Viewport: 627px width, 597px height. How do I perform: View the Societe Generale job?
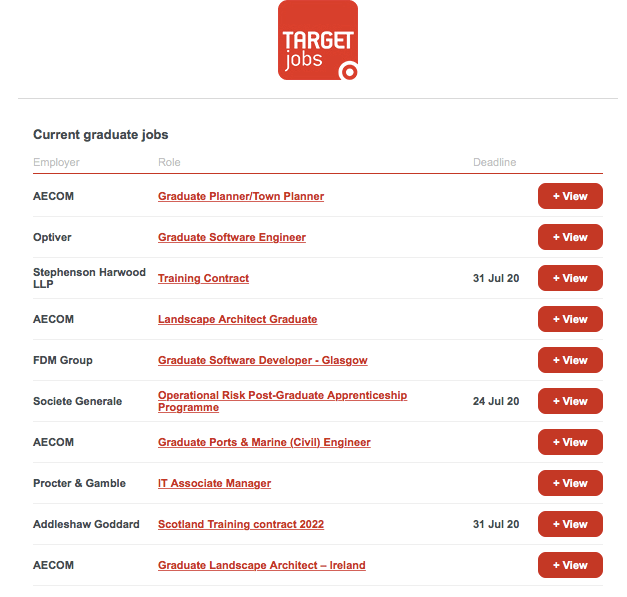point(570,402)
